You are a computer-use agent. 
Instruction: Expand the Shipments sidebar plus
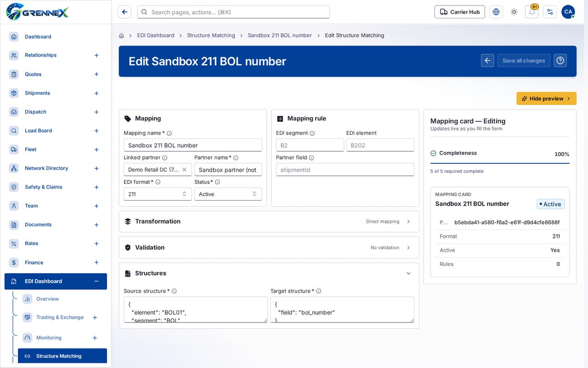point(96,93)
